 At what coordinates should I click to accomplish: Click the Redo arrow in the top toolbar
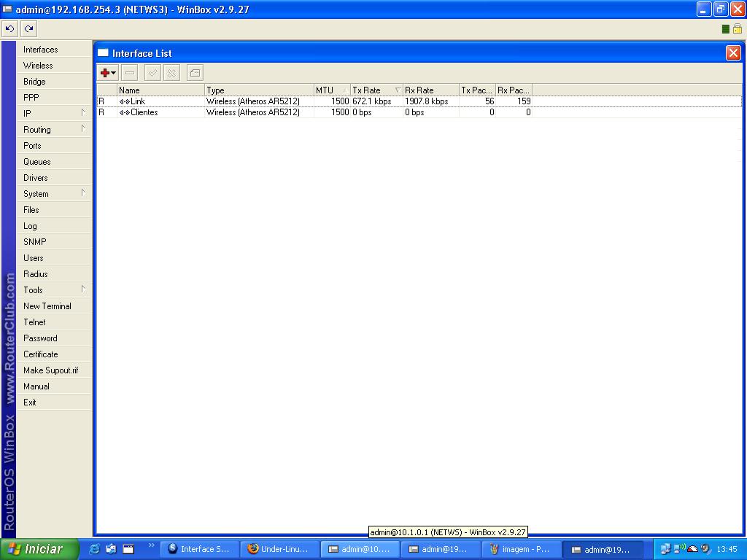tap(29, 29)
